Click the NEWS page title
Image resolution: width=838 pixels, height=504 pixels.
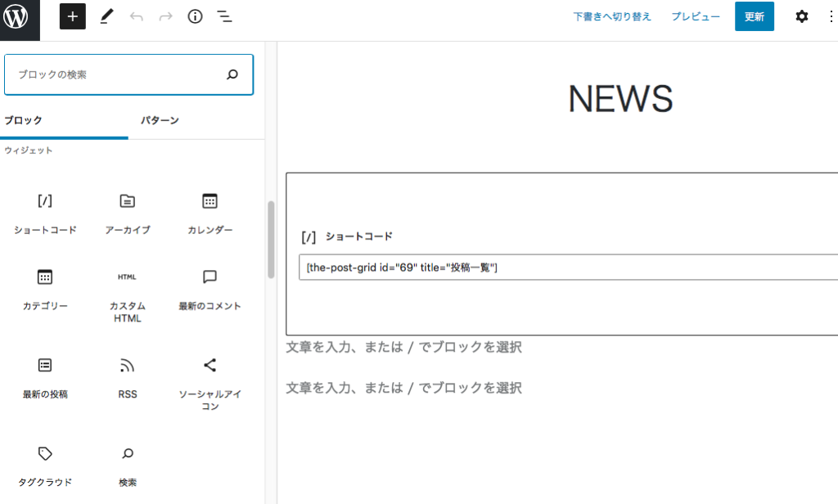pyautogui.click(x=620, y=99)
